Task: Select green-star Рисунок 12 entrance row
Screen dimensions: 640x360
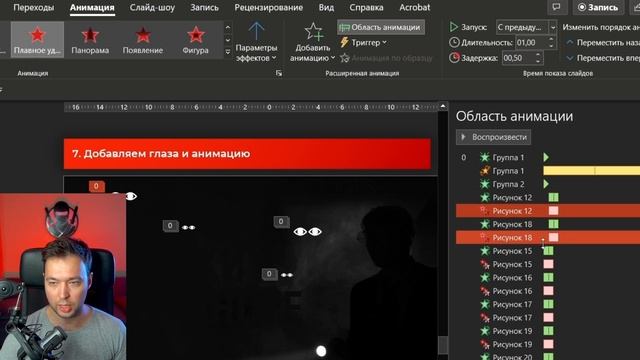Action: pos(548,198)
